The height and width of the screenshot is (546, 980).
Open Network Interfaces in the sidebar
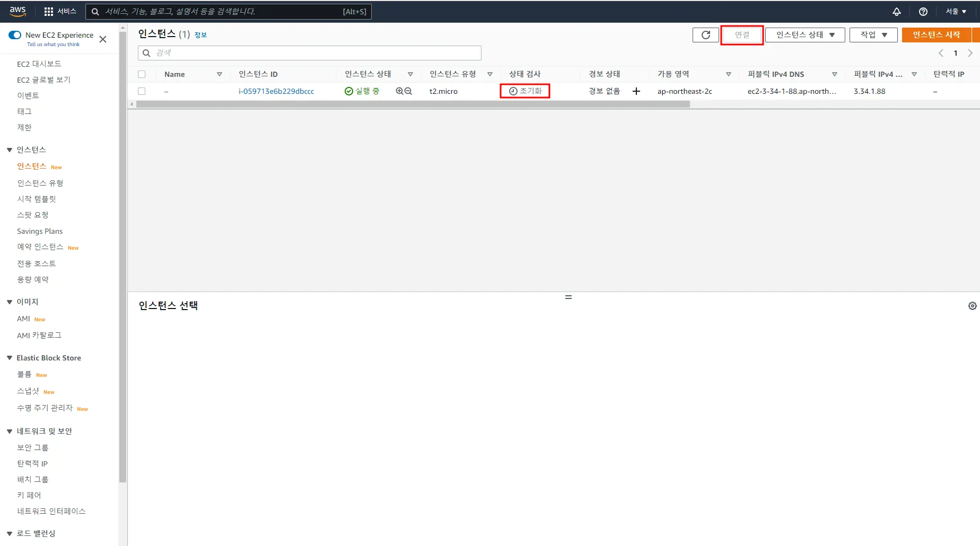pyautogui.click(x=51, y=511)
